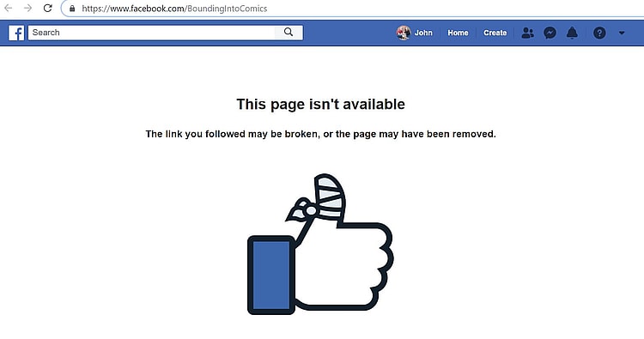Click the broken link message text

tap(321, 134)
